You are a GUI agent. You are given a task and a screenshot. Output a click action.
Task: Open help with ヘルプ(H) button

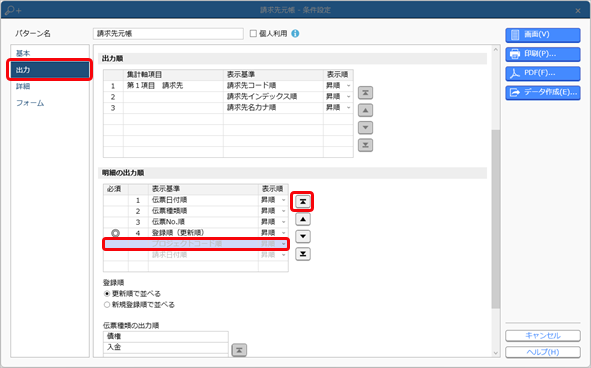(x=543, y=352)
